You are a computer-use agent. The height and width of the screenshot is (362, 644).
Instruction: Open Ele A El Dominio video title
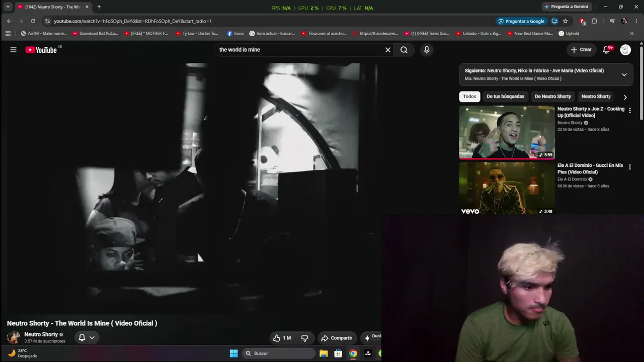pos(590,168)
